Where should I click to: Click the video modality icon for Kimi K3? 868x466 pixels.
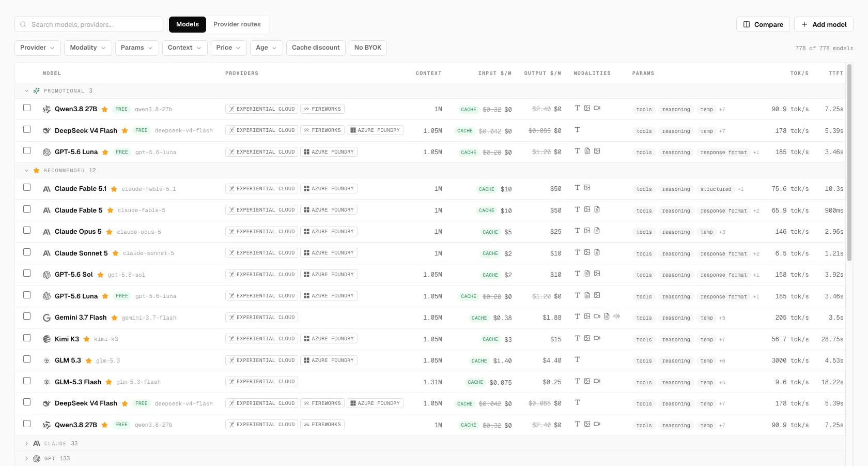tap(597, 338)
